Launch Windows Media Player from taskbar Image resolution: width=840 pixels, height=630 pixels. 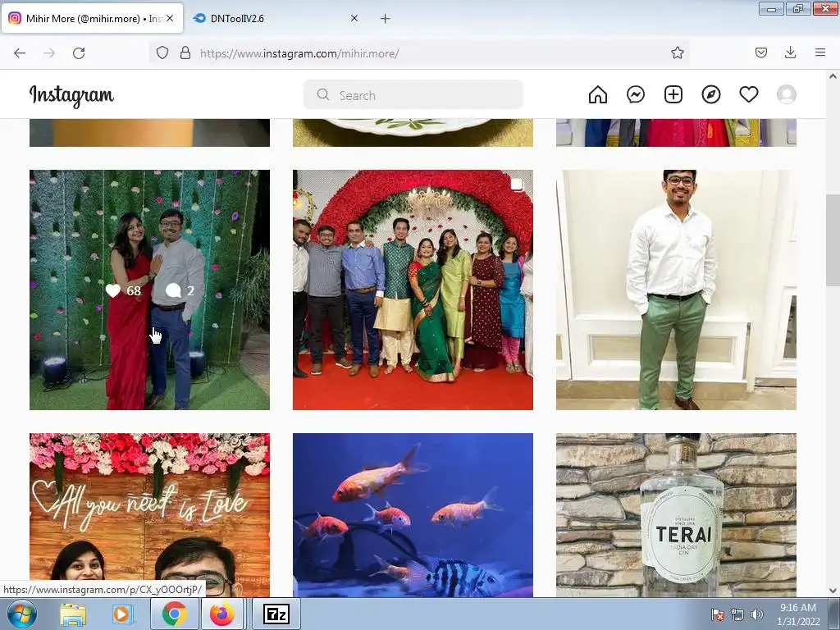pyautogui.click(x=123, y=614)
